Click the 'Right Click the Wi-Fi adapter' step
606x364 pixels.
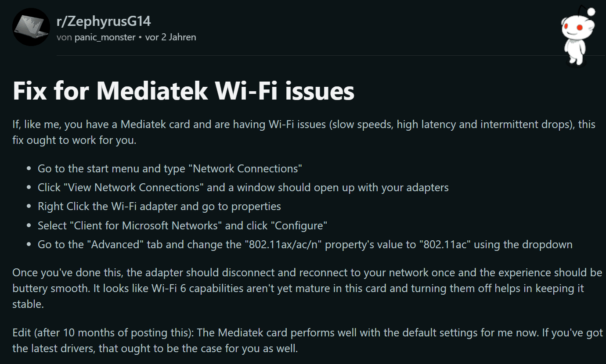click(159, 207)
